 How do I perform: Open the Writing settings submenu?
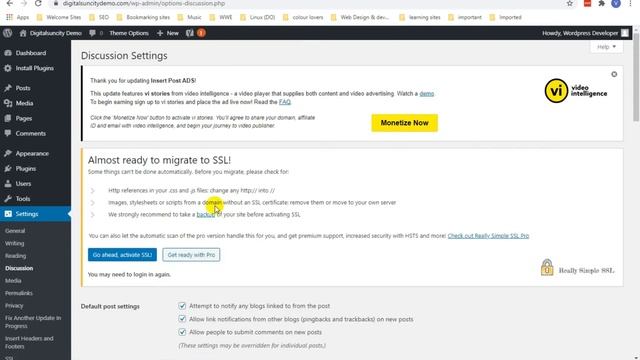pos(15,243)
